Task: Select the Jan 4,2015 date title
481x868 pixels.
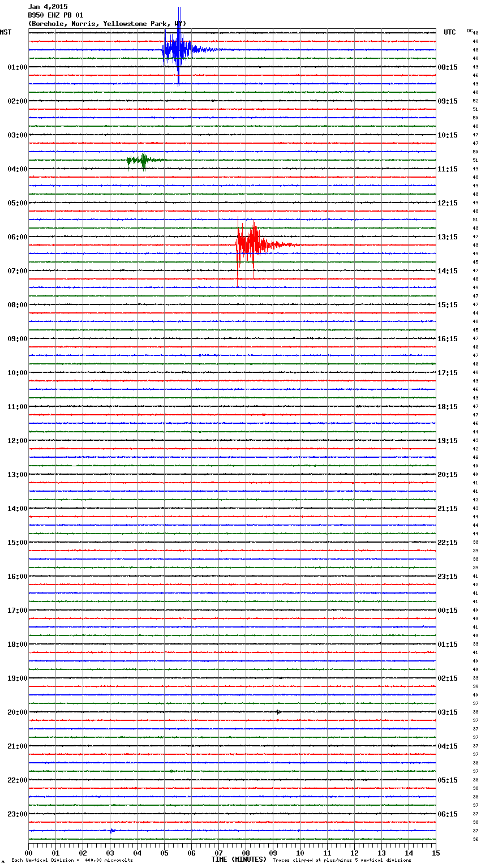Action: (48, 7)
